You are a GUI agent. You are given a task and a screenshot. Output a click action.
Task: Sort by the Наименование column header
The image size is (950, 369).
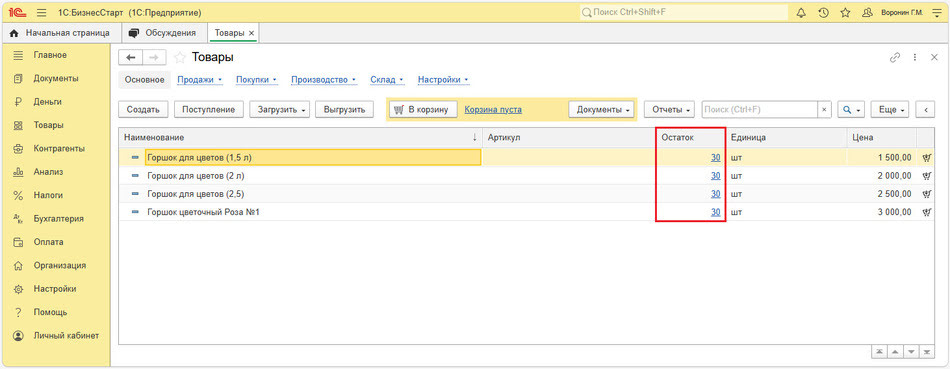pyautogui.click(x=301, y=138)
